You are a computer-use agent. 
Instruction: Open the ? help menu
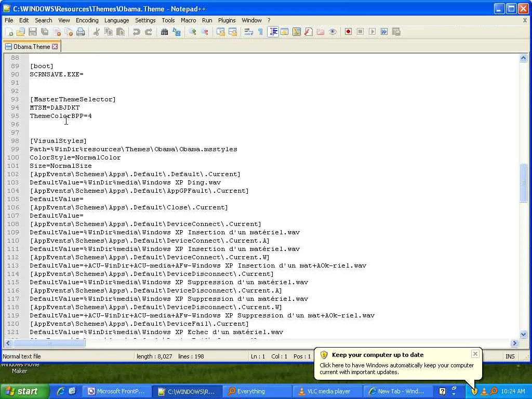269,20
